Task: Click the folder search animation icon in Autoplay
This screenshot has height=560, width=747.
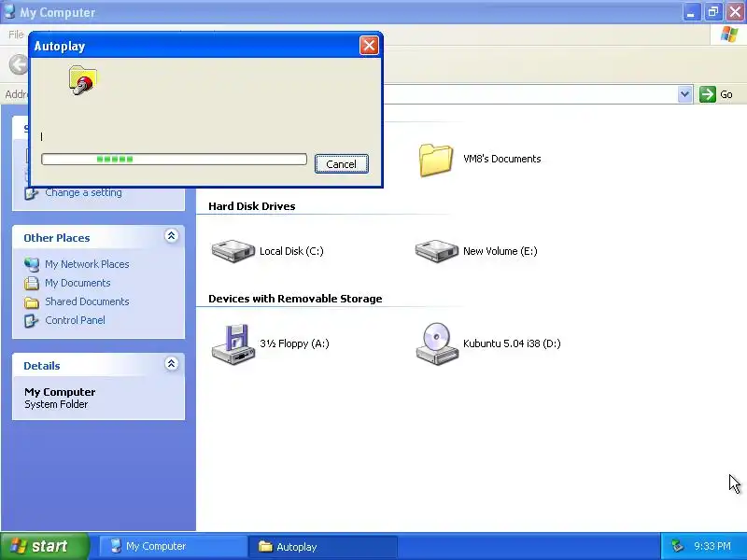Action: (83, 80)
